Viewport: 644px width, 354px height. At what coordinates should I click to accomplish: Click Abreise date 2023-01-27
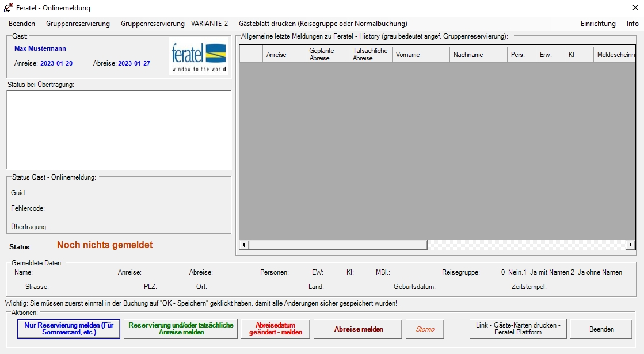click(134, 63)
